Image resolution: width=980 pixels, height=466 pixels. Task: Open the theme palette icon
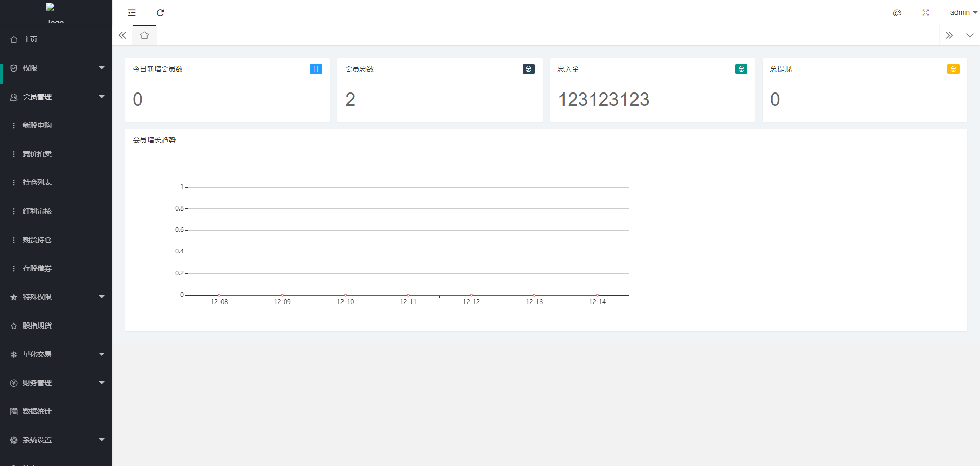(897, 13)
